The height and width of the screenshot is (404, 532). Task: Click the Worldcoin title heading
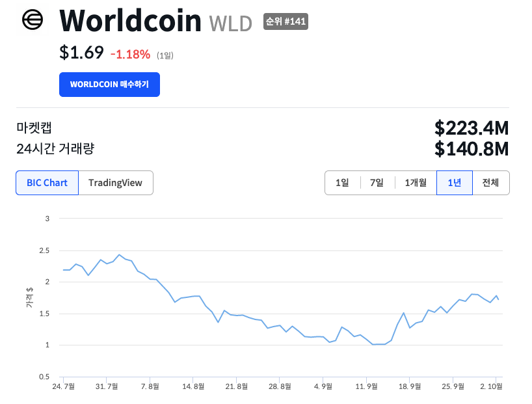[x=130, y=21]
